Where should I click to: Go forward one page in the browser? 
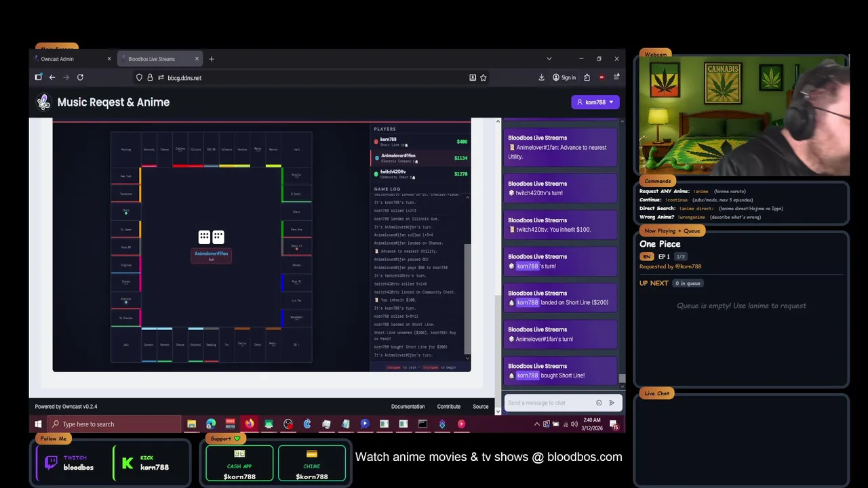coord(66,78)
